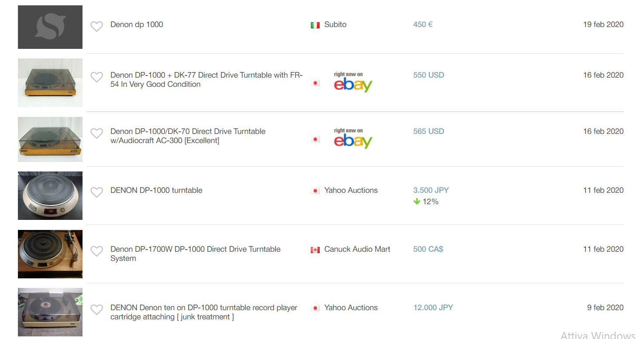
Task: Open thumbnail of DP-1000/DK-70 turntable
Action: [50, 139]
